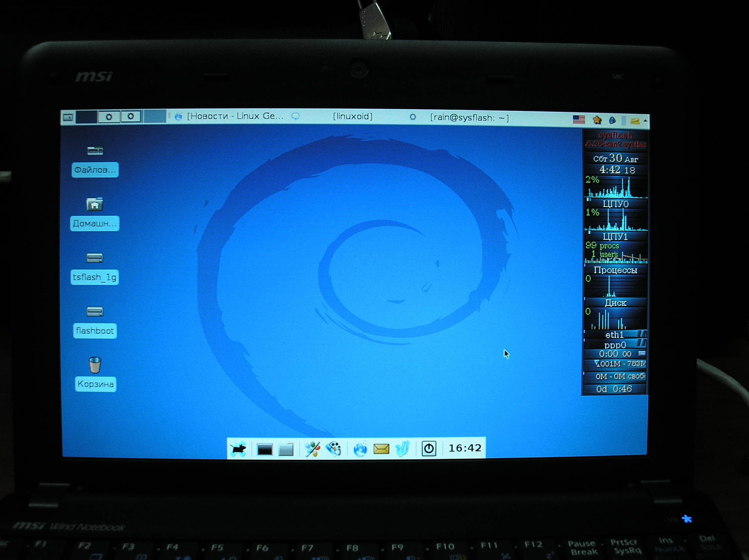This screenshot has height=560, width=749.
Task: Click the power logout button
Action: (429, 449)
